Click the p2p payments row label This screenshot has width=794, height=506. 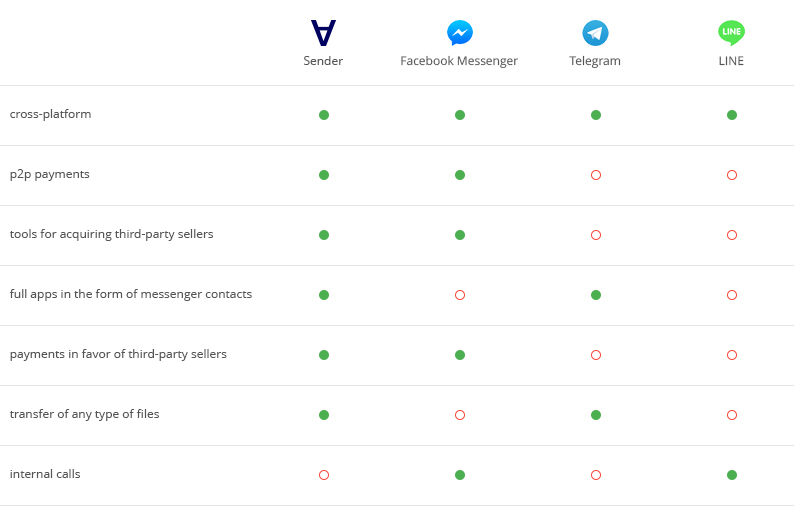pos(50,174)
